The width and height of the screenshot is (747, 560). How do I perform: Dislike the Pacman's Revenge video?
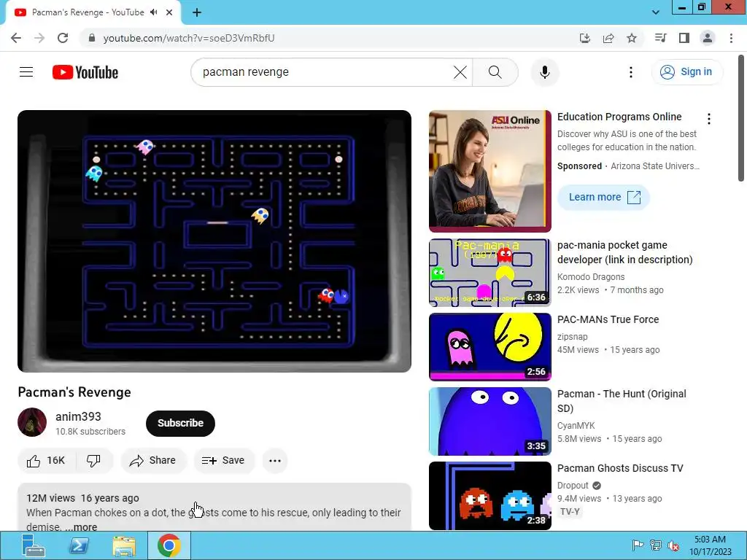click(x=94, y=461)
